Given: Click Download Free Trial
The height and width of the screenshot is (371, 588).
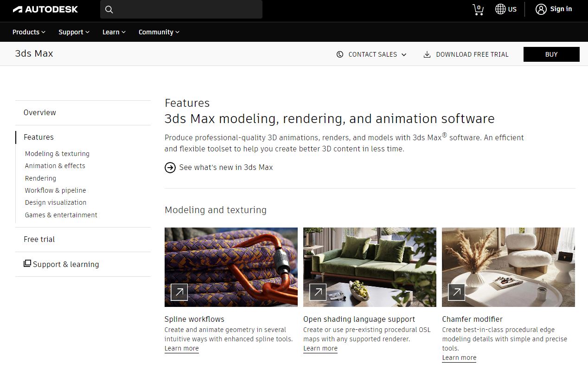Looking at the screenshot, I should coord(466,54).
